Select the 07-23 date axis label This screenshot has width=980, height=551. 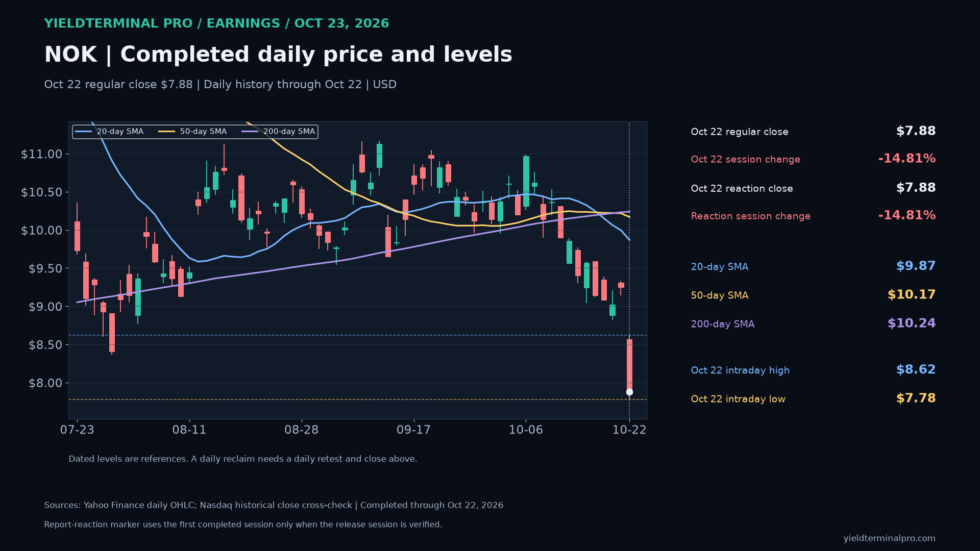77,430
